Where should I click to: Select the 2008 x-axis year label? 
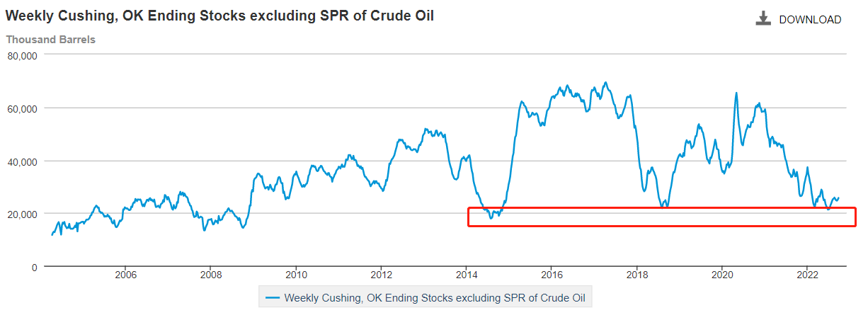point(210,275)
